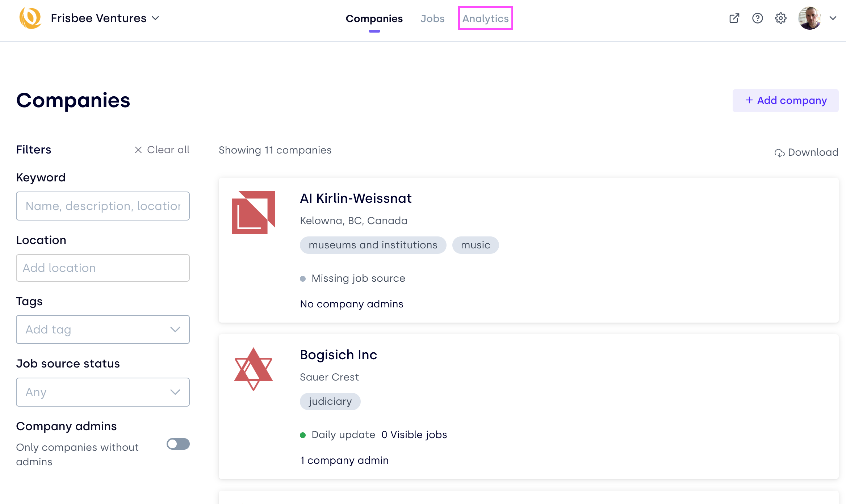846x504 pixels.
Task: Switch to the Jobs tab
Action: [x=432, y=18]
